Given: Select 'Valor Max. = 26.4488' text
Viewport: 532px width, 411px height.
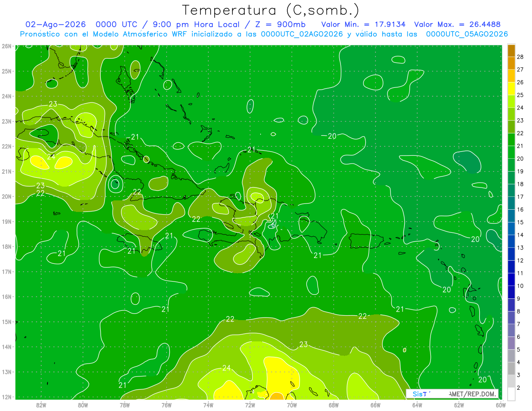Looking at the screenshot, I should [x=457, y=24].
